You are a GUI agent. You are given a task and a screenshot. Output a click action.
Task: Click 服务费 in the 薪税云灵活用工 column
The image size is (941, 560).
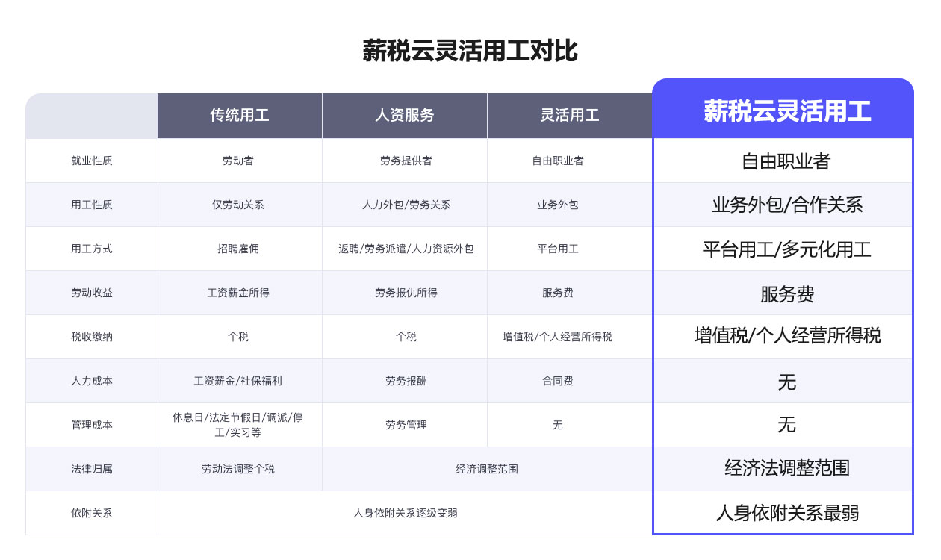[x=787, y=294]
